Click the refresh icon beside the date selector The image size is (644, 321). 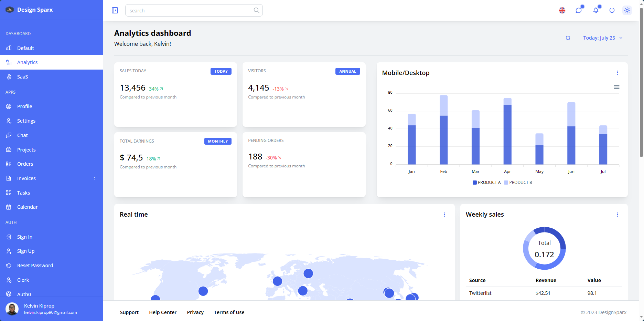click(568, 38)
